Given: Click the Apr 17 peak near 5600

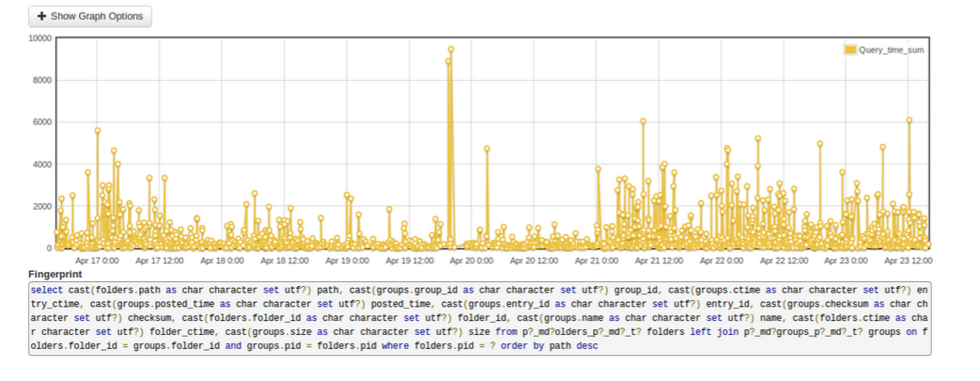Looking at the screenshot, I should tap(98, 131).
